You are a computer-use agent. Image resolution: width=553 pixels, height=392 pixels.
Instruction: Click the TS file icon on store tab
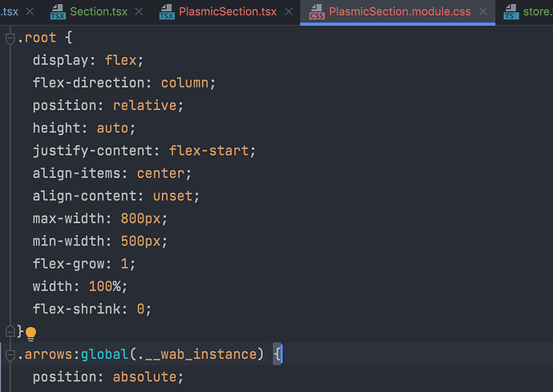pos(511,13)
